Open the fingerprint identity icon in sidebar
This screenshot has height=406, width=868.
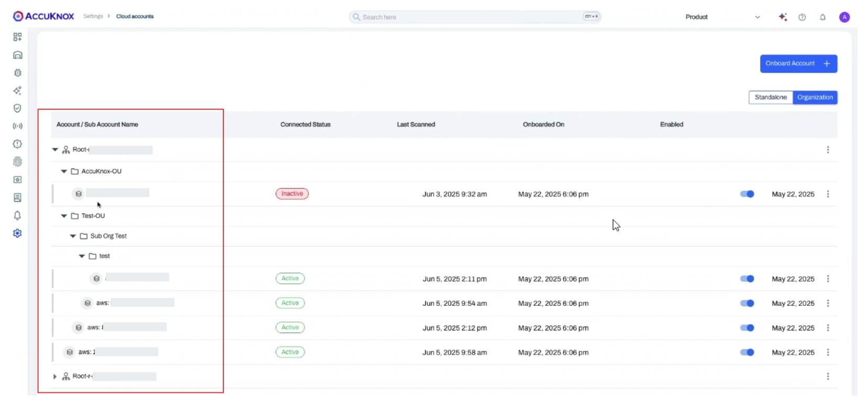17,162
